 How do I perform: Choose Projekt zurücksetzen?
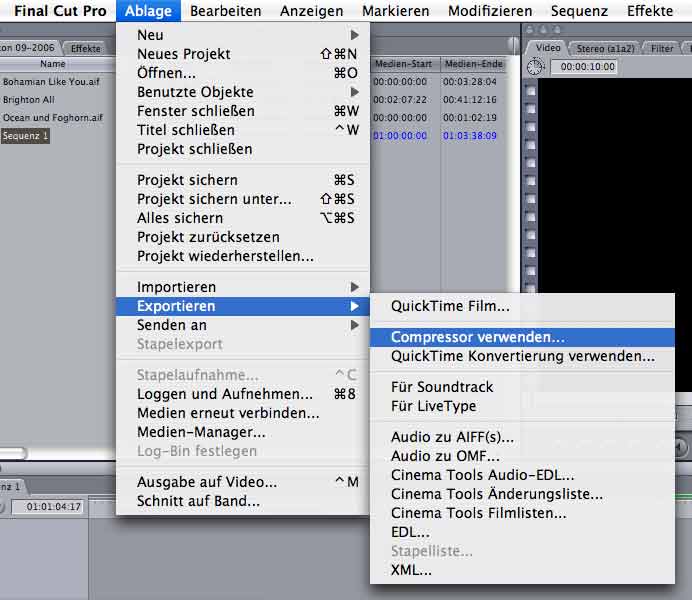click(243, 237)
